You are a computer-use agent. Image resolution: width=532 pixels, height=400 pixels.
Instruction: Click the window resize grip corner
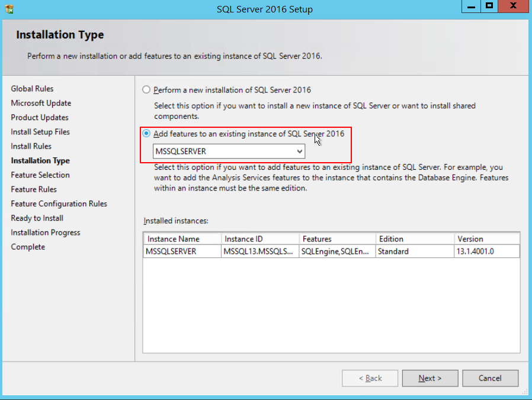pos(525,392)
